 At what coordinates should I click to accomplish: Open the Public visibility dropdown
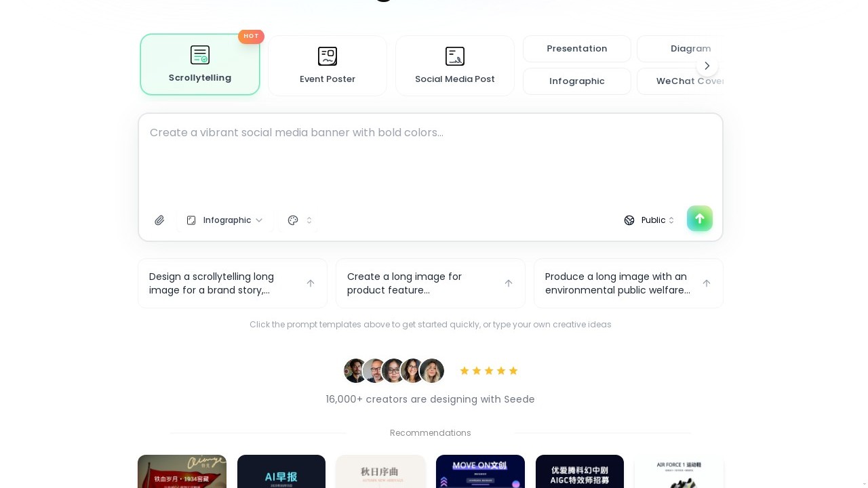(x=649, y=220)
